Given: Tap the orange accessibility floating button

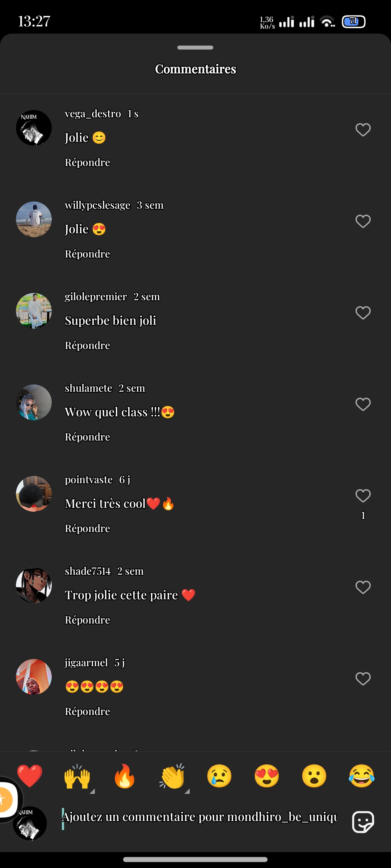Looking at the screenshot, I should (4, 799).
